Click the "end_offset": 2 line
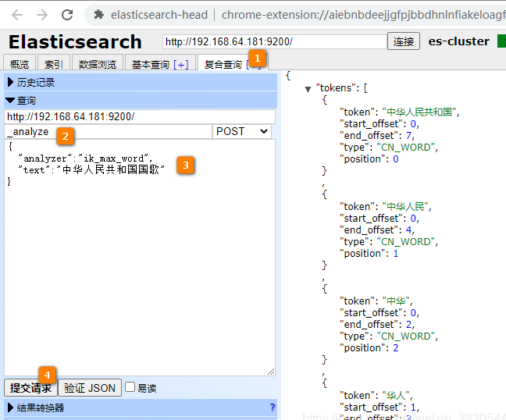The image size is (506, 420). (377, 325)
